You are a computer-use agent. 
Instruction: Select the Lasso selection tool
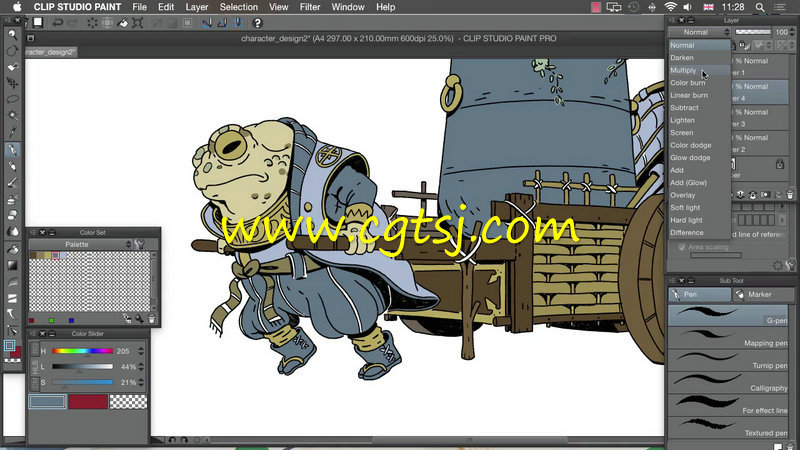12,99
